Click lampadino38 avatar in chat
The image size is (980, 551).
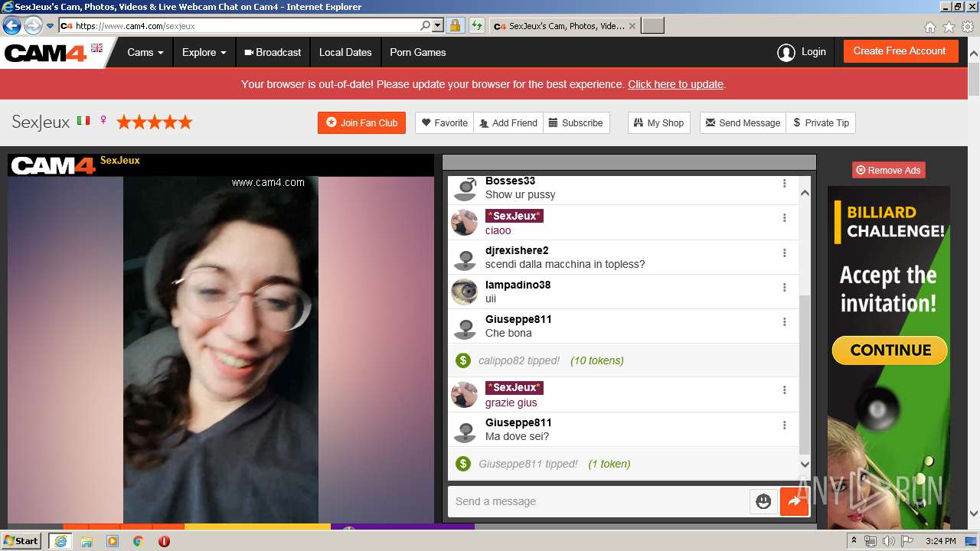pos(465,292)
